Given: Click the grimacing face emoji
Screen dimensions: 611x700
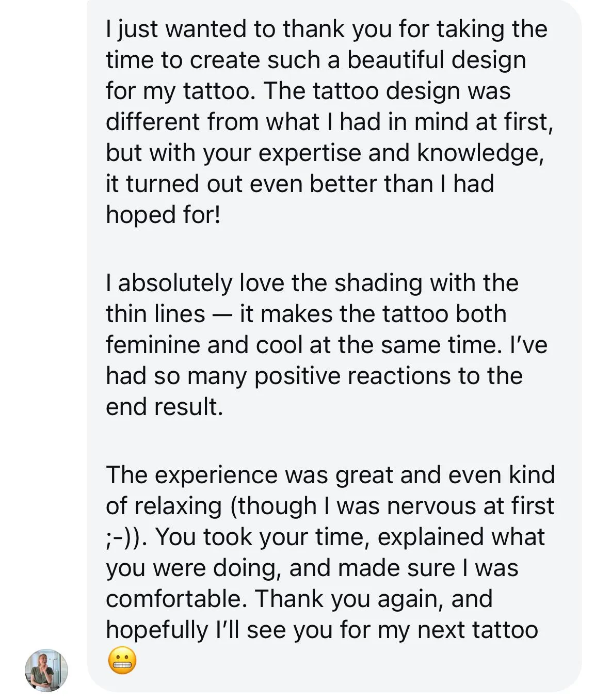Looking at the screenshot, I should [122, 661].
